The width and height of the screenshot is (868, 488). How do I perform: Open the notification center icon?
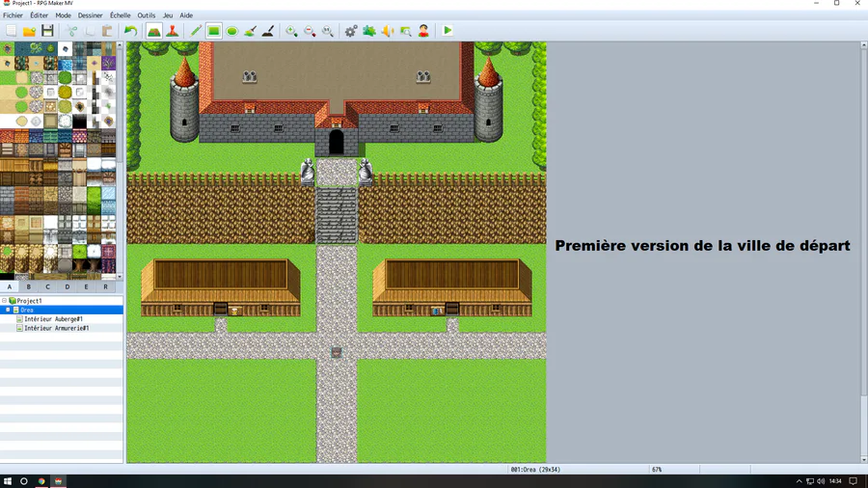click(x=854, y=481)
